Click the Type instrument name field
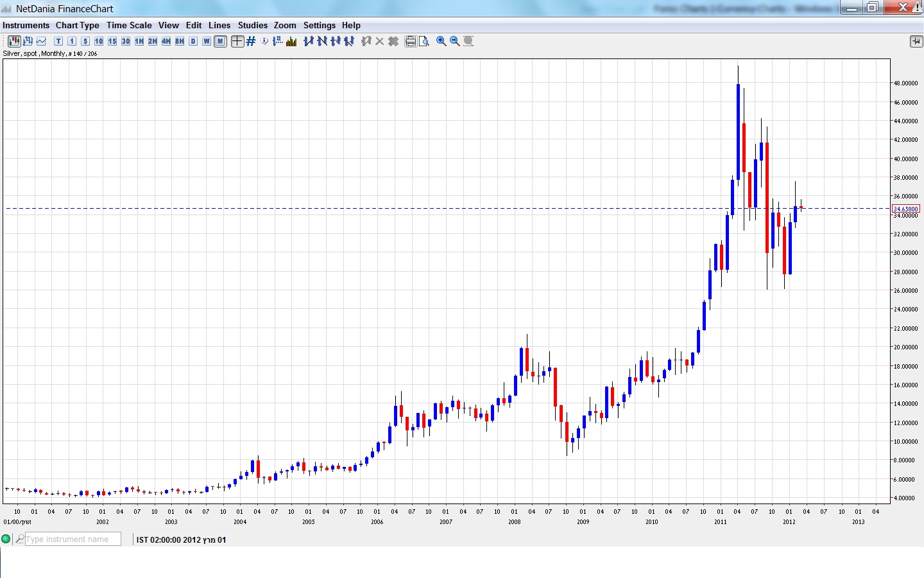The height and width of the screenshot is (578, 924). [73, 539]
